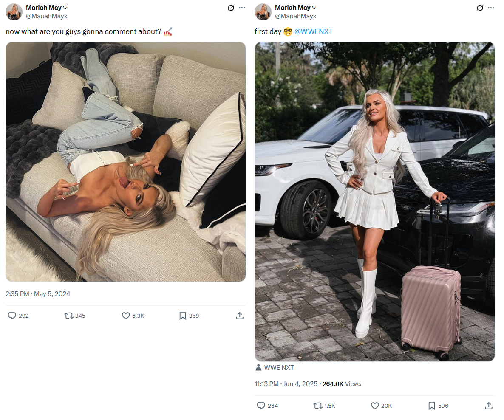Open the WWE NXT tagged person label
The height and width of the screenshot is (420, 504).
[x=275, y=368]
